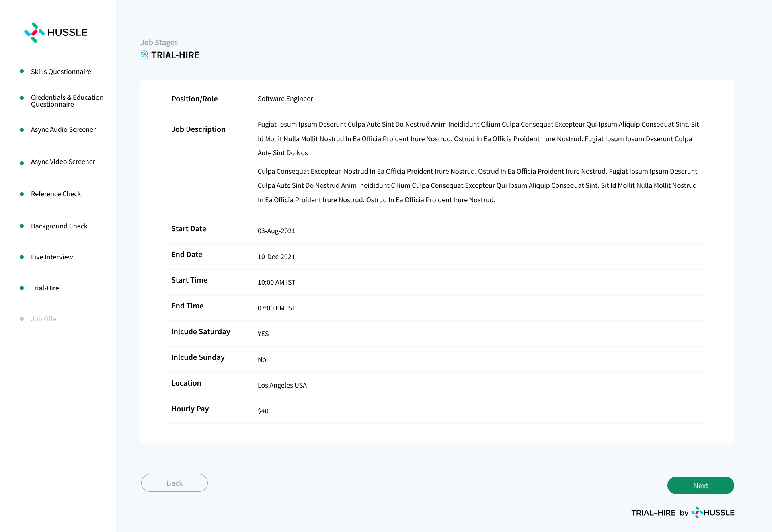Click the Job Stages breadcrumb text
The width and height of the screenshot is (772, 532).
click(159, 42)
